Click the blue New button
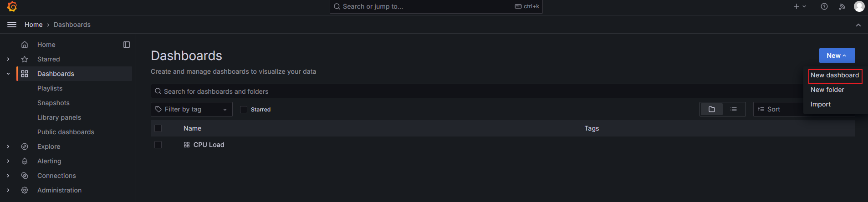 point(837,56)
